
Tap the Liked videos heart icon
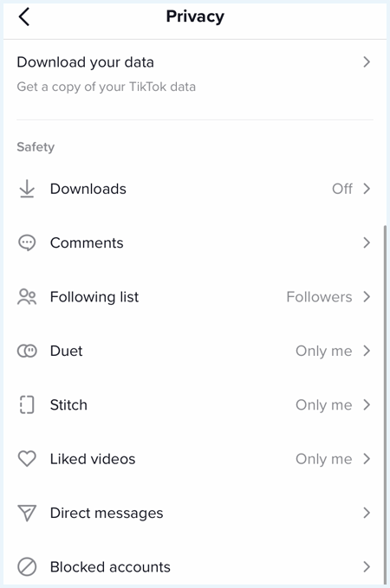click(27, 459)
